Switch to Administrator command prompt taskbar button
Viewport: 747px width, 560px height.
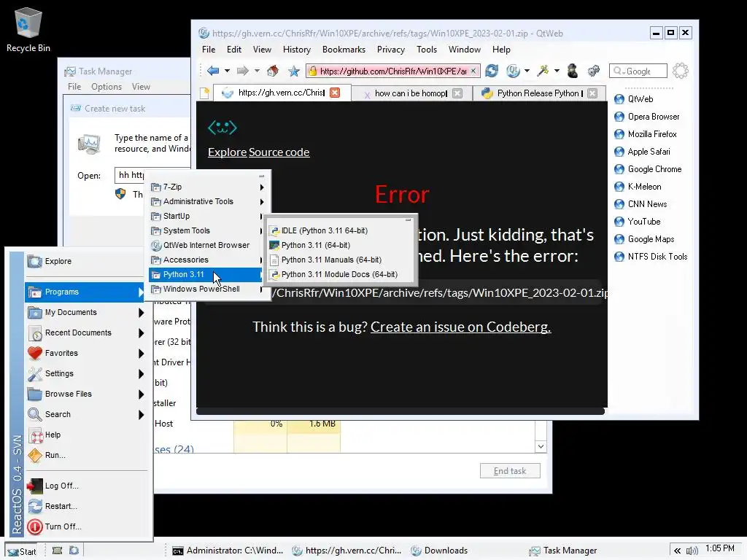[x=228, y=551]
